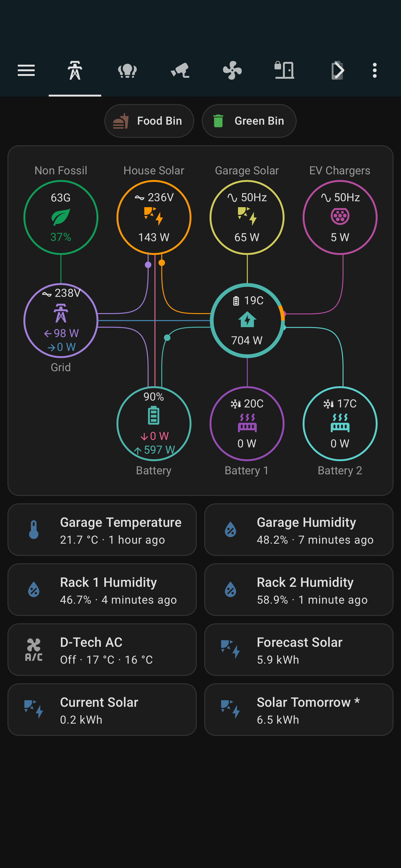Open the security camera tab
The image size is (401, 868).
coord(180,70)
